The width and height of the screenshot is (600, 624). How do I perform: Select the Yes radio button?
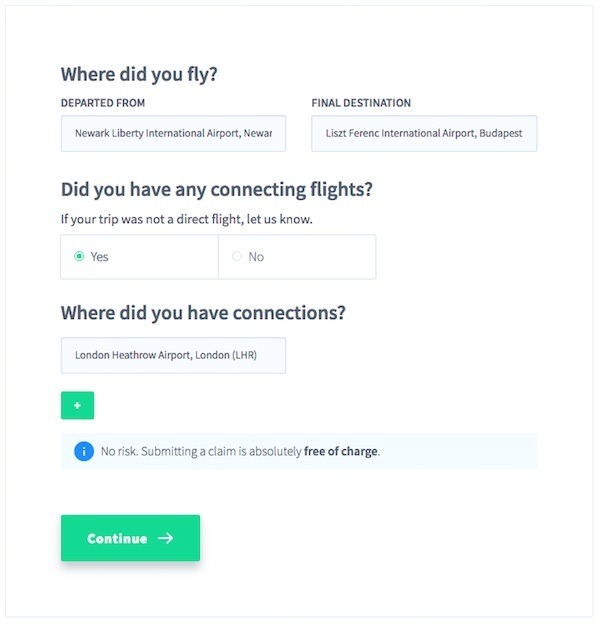pos(79,256)
